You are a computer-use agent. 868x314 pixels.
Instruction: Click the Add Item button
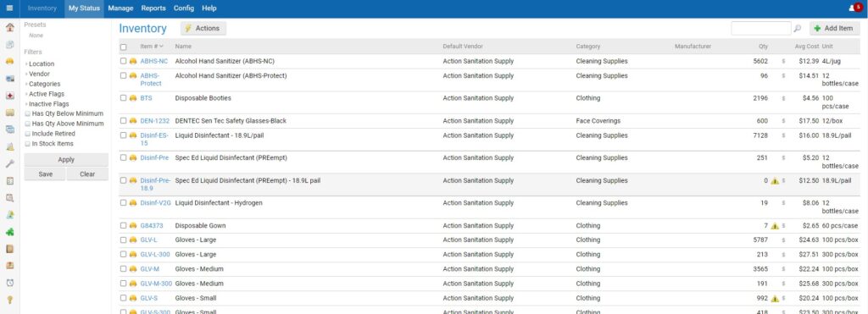(x=834, y=28)
